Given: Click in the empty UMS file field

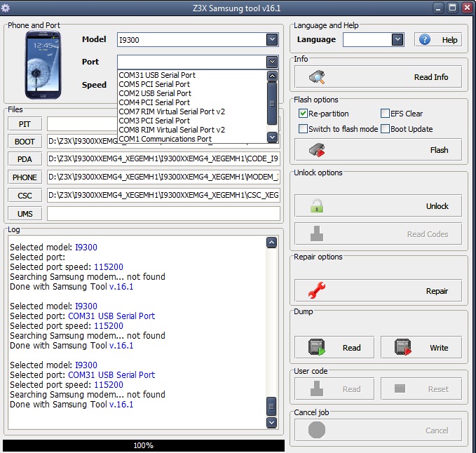Looking at the screenshot, I should coord(163,214).
